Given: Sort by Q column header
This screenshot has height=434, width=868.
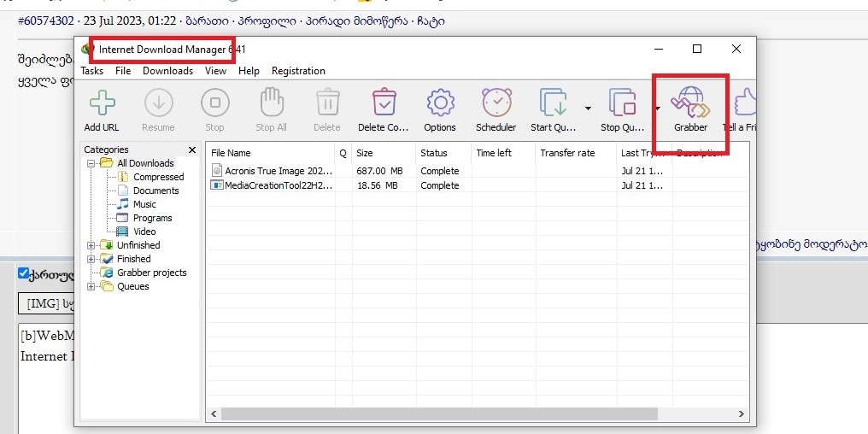Looking at the screenshot, I should coord(343,153).
